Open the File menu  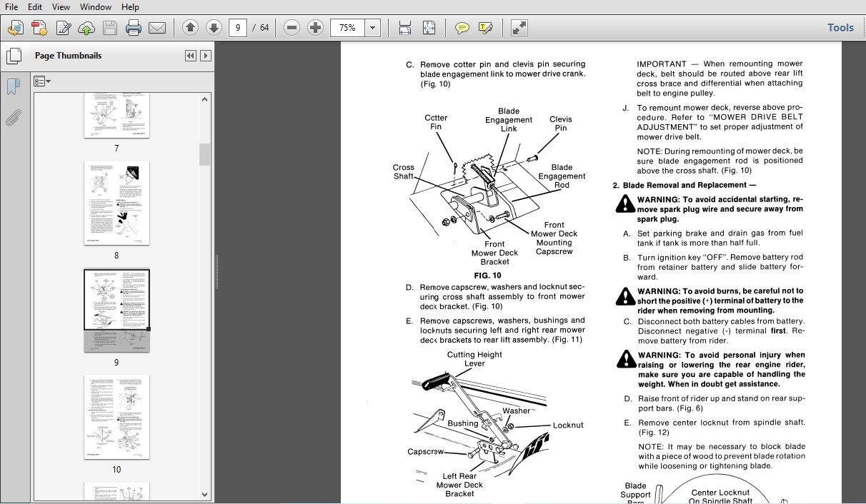click(11, 6)
